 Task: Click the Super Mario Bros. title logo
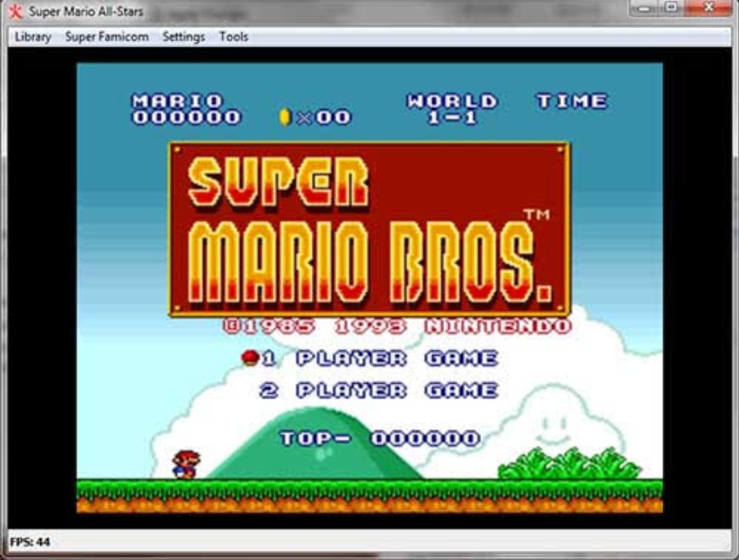(x=369, y=229)
